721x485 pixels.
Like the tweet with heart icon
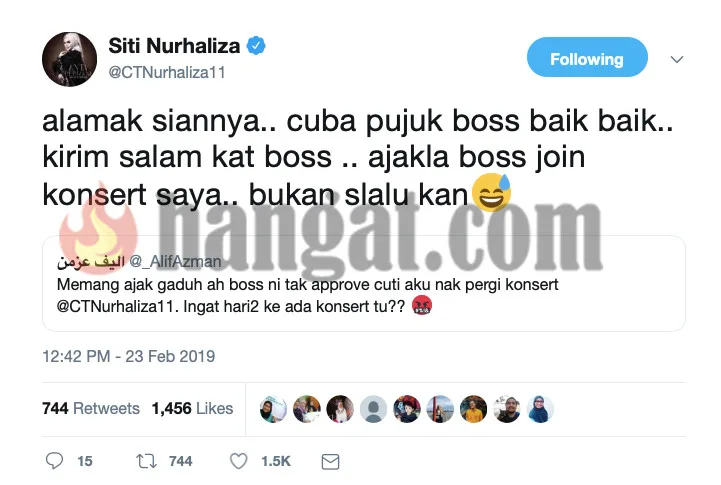click(x=239, y=461)
